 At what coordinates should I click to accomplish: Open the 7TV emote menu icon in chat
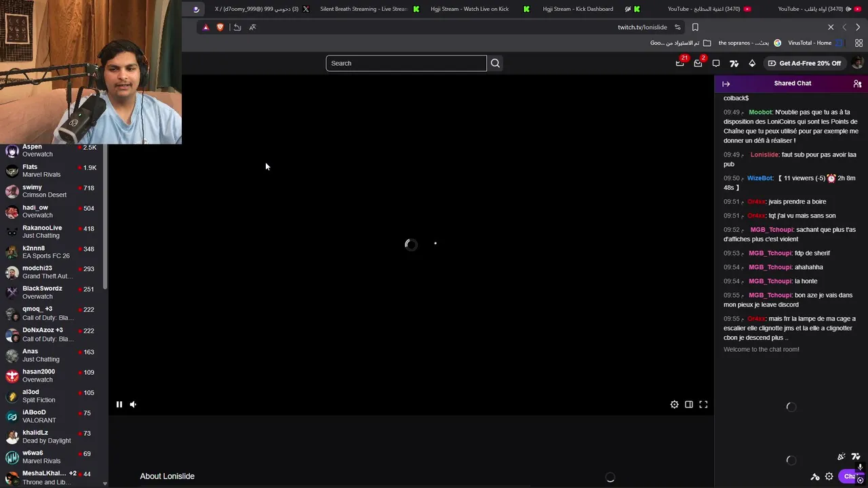click(856, 457)
